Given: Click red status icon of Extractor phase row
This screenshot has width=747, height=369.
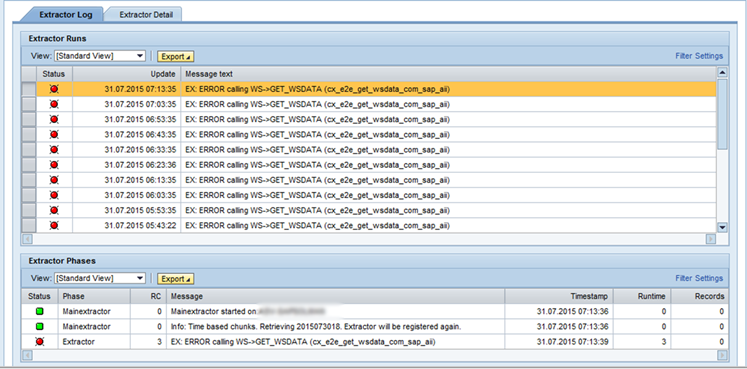Looking at the screenshot, I should [x=40, y=341].
